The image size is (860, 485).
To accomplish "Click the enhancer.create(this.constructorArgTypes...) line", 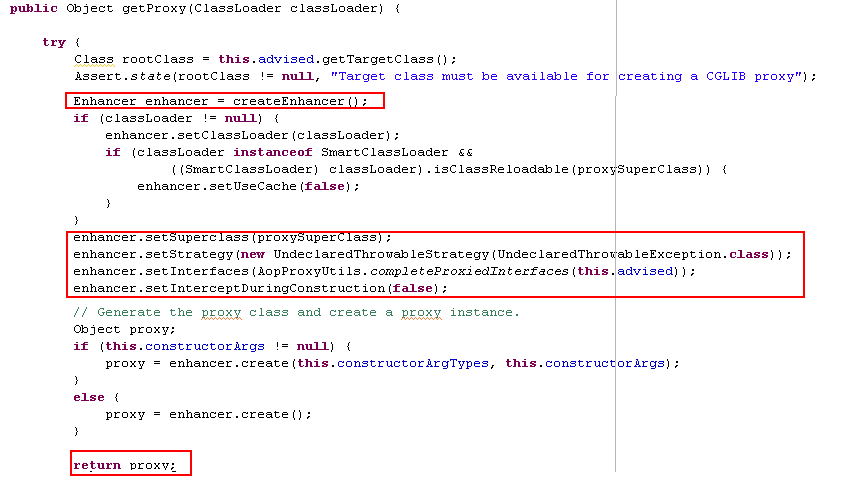I will click(392, 364).
